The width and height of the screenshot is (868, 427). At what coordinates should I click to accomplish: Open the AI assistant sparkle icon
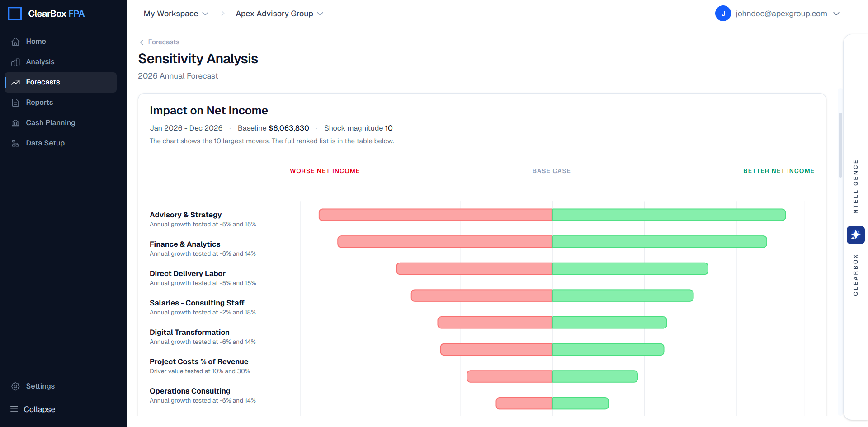coord(855,235)
